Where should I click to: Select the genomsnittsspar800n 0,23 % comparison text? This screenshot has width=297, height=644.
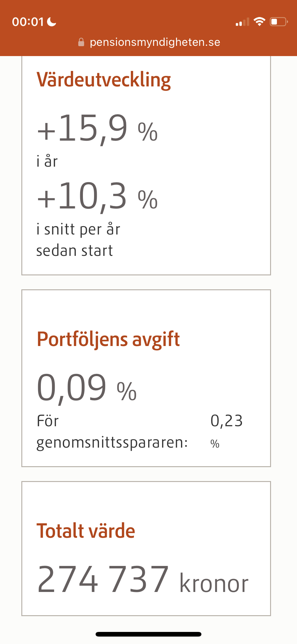[x=139, y=432]
